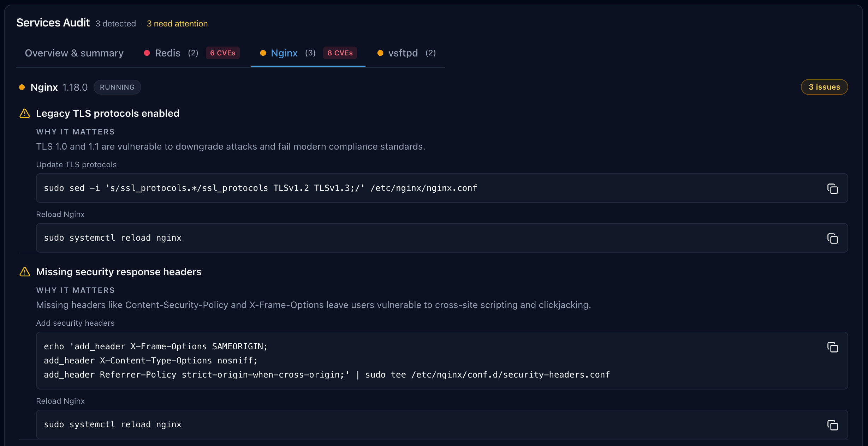Switch to the vsftpd tab
Screen dimensions: 868x446
click(406, 53)
